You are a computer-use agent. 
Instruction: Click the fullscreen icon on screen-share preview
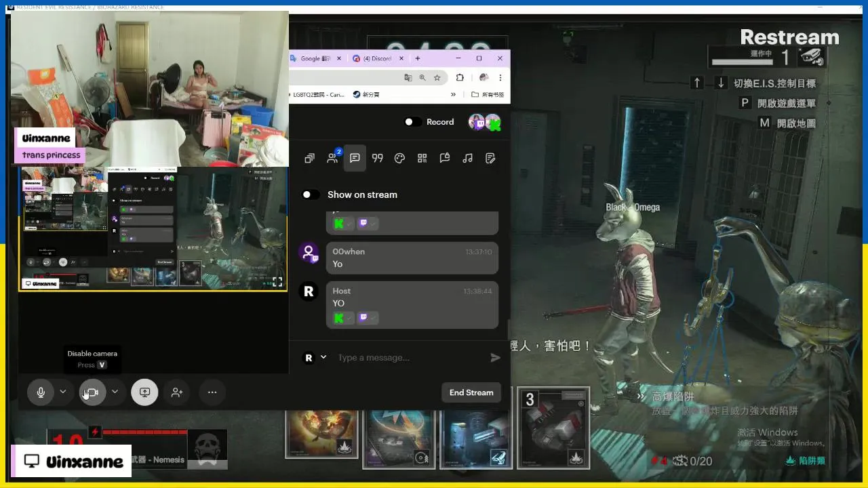click(277, 281)
